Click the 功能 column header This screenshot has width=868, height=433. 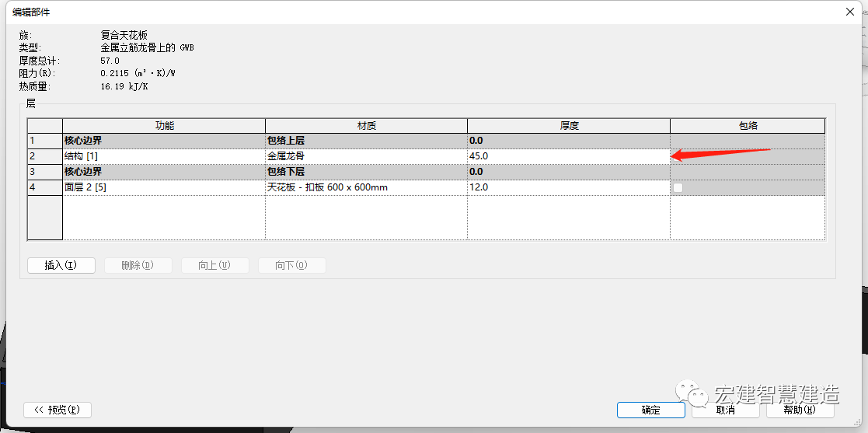(164, 126)
